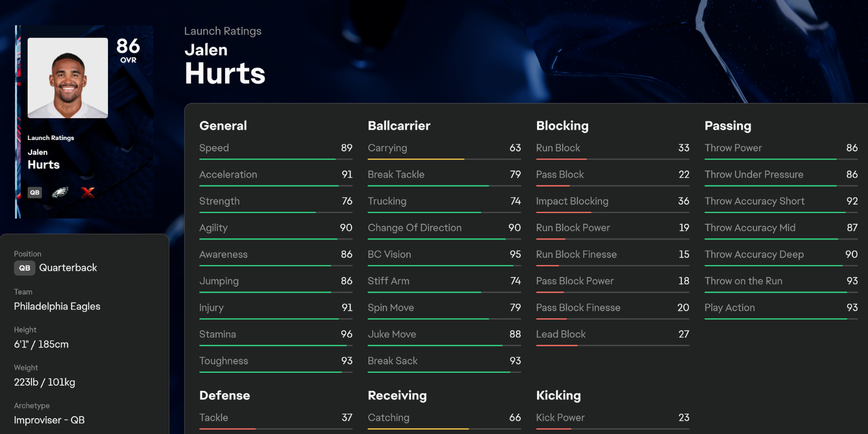Click QB badge beside Quarterback text
The image size is (868, 434).
pyautogui.click(x=24, y=268)
